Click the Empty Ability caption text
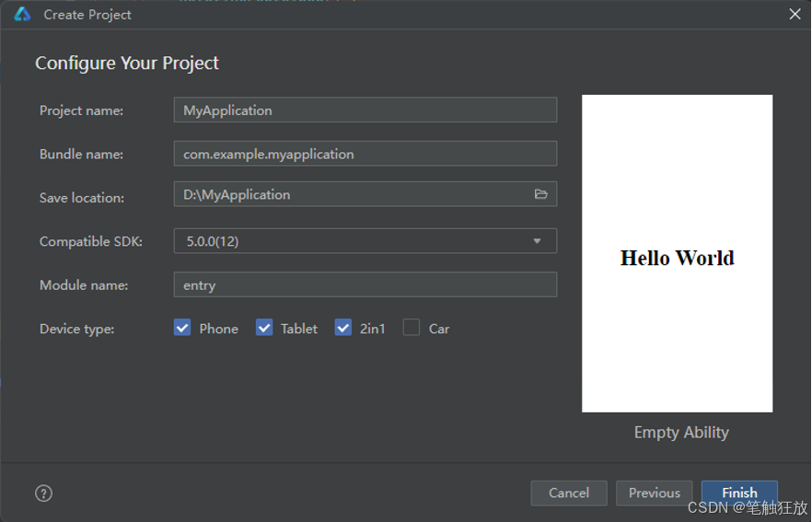Image resolution: width=812 pixels, height=522 pixels. point(681,433)
